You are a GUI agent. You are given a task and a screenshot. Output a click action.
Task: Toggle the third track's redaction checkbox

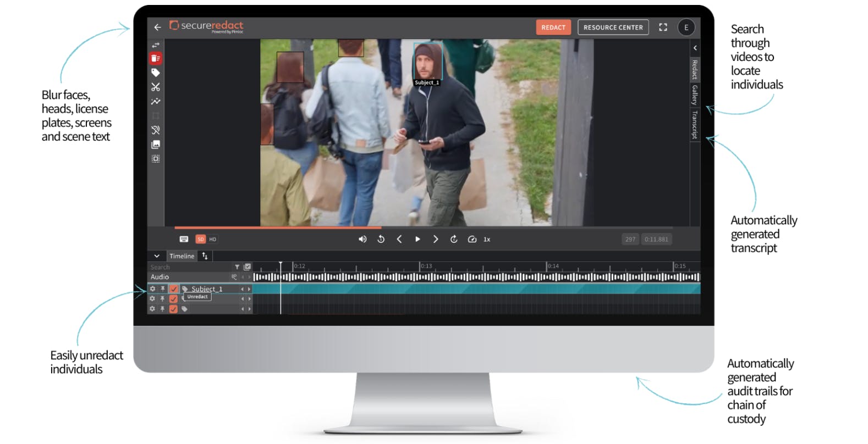(174, 309)
